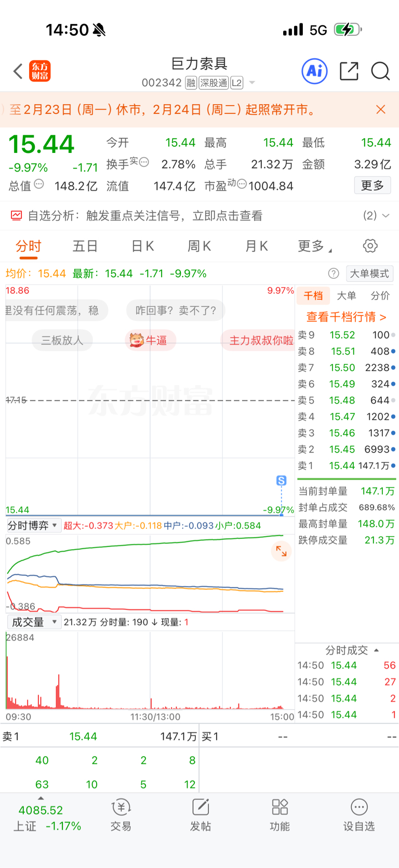Tap the 咋回事？卖不了？ comment bubble
Image resolution: width=399 pixels, height=868 pixels.
176,310
